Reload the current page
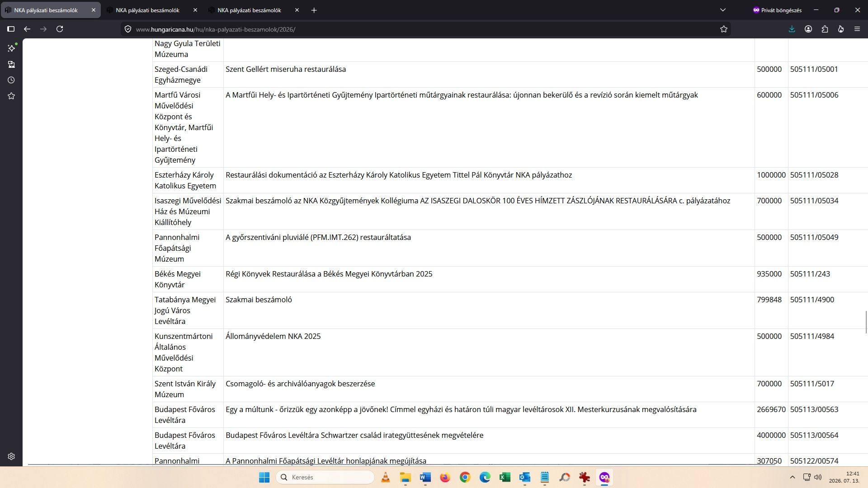 click(x=60, y=29)
